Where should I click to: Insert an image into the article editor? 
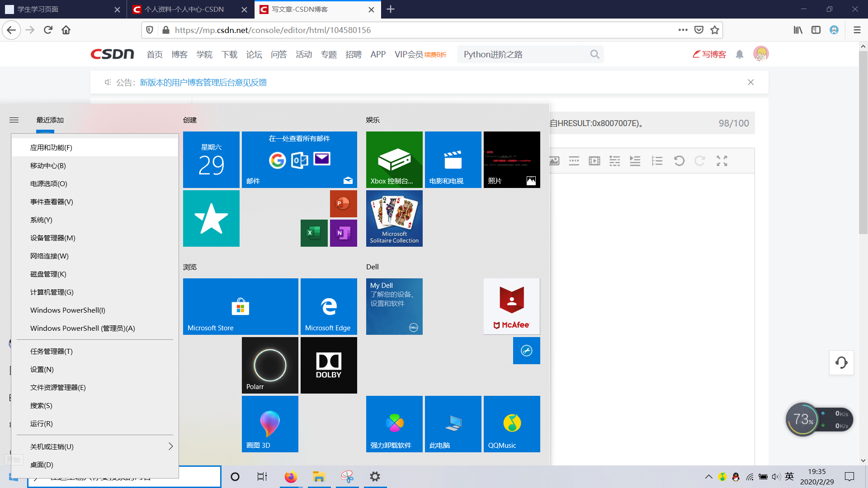coord(554,160)
